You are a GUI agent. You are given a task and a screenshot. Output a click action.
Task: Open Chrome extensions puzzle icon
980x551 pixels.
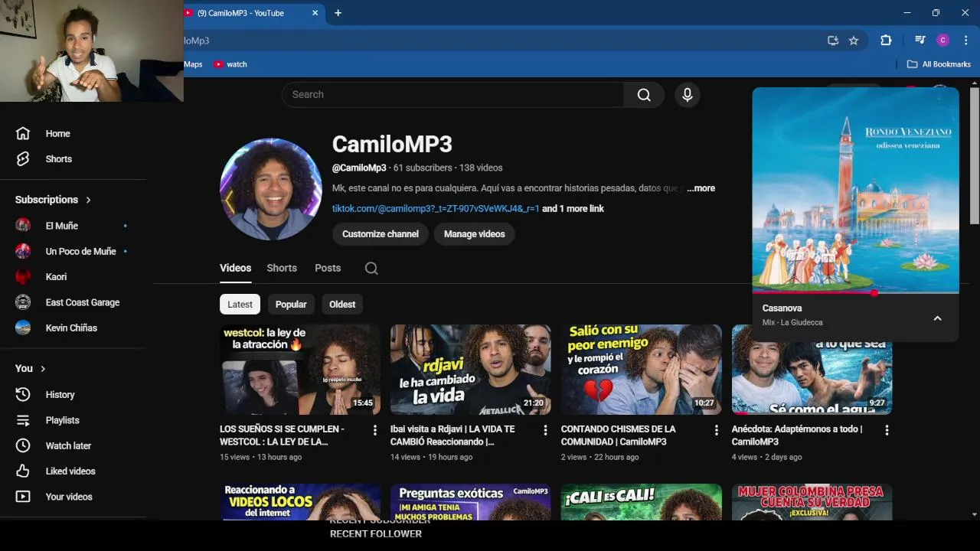pos(886,41)
